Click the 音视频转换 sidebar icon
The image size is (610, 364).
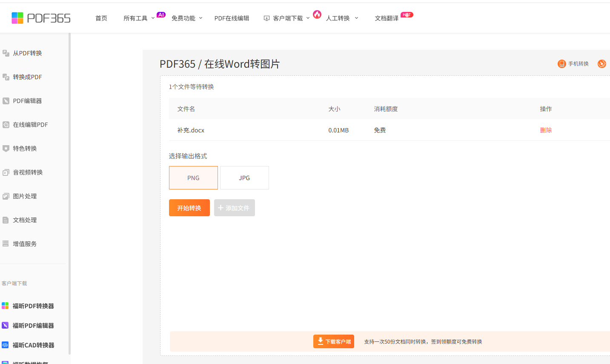[6, 172]
